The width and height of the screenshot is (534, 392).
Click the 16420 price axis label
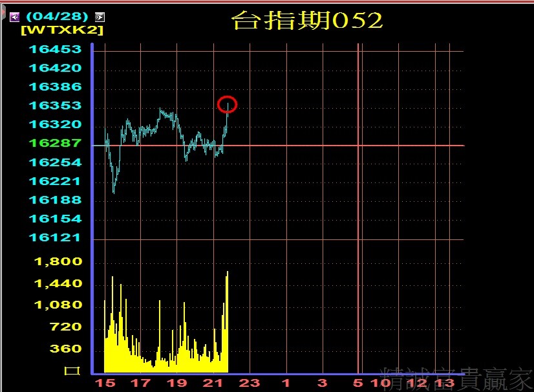[56, 68]
